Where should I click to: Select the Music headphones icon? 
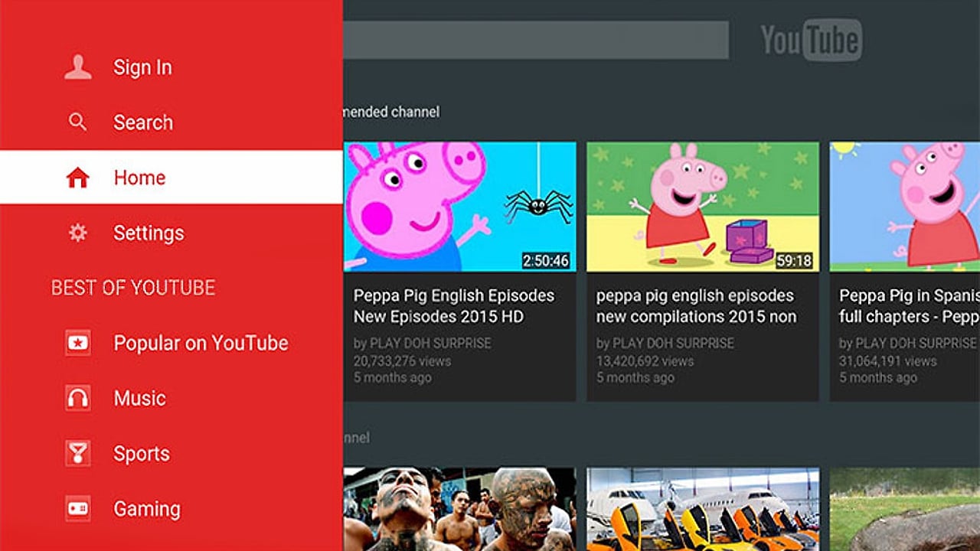(77, 398)
